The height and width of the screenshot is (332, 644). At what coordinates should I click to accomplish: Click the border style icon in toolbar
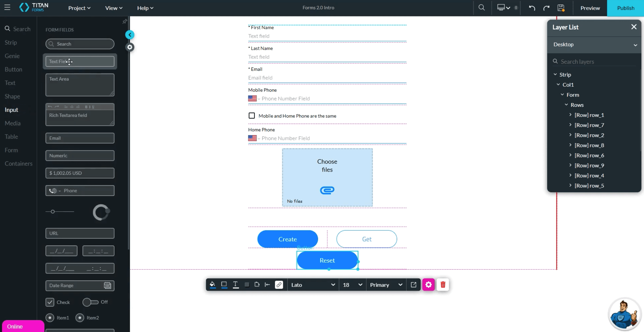[224, 284]
